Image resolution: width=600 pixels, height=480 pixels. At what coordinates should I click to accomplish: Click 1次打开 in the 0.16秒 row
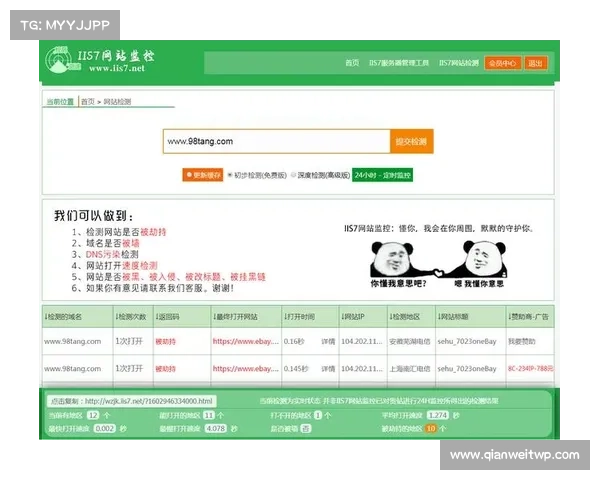tap(129, 341)
